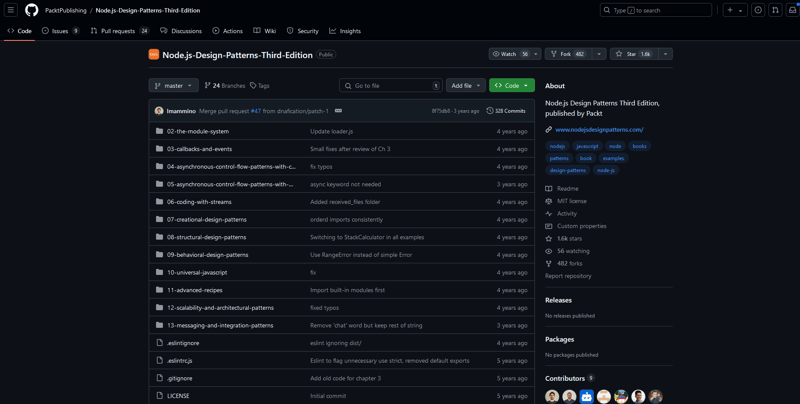
Task: Open the hamburger navigation menu
Action: [x=10, y=10]
